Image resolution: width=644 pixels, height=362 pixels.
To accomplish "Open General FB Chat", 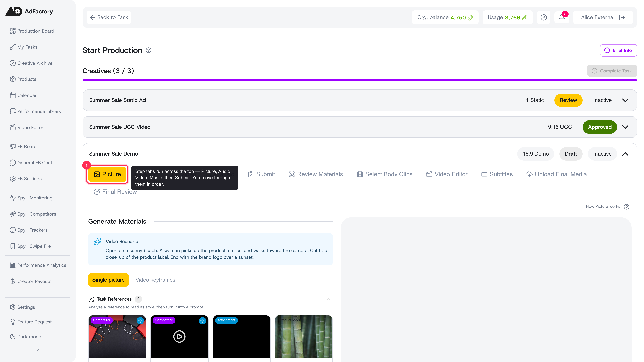I will [x=31, y=163].
